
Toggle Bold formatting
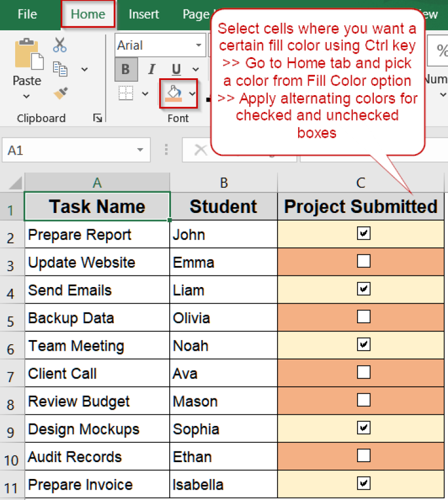[126, 69]
